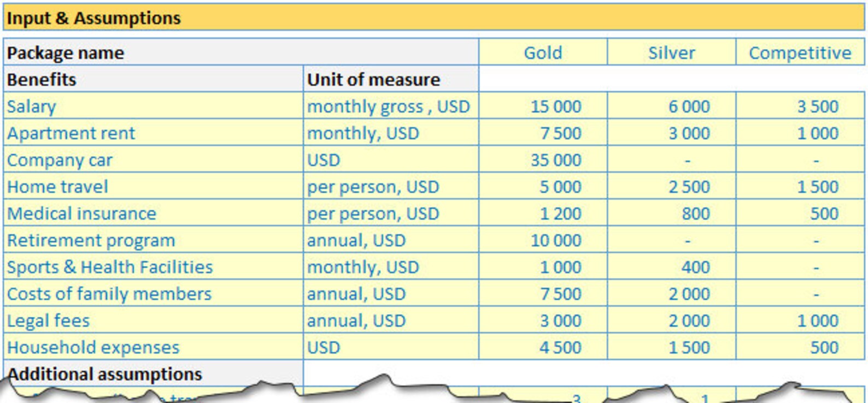Select the Apartment rent 'monthly, USD' cell
This screenshot has height=403, width=868.
(x=391, y=133)
